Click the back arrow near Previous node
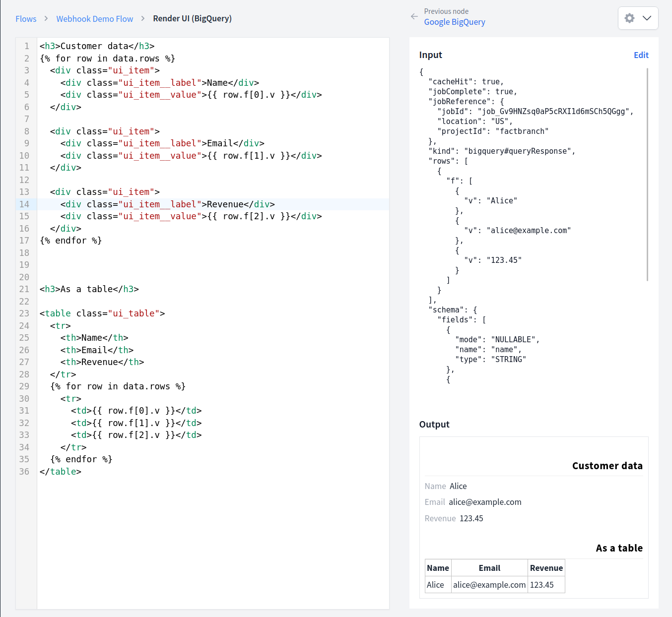 click(x=414, y=16)
